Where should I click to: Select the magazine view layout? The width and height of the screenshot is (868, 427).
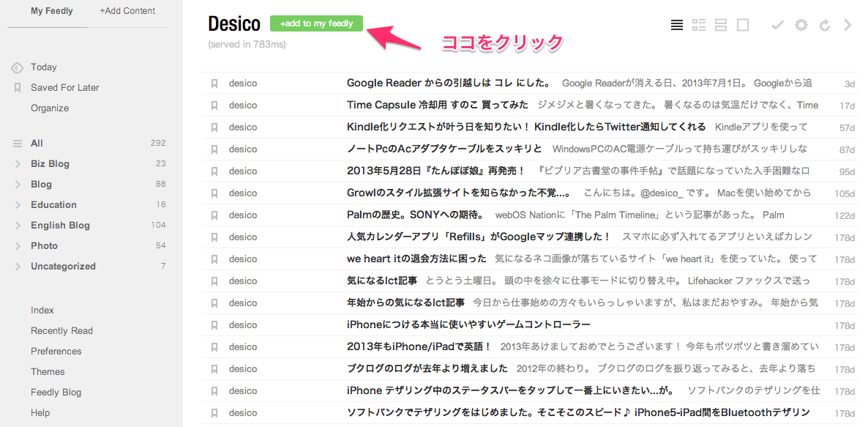tap(698, 24)
